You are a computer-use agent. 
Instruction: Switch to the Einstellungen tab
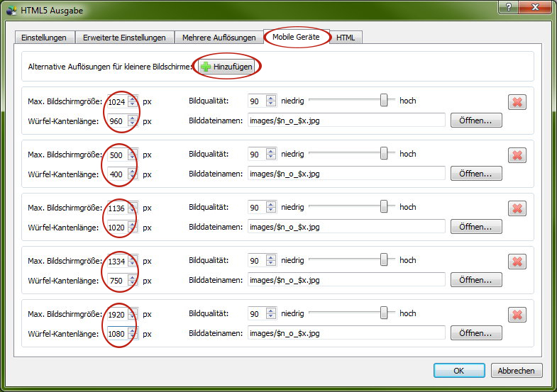[44, 38]
